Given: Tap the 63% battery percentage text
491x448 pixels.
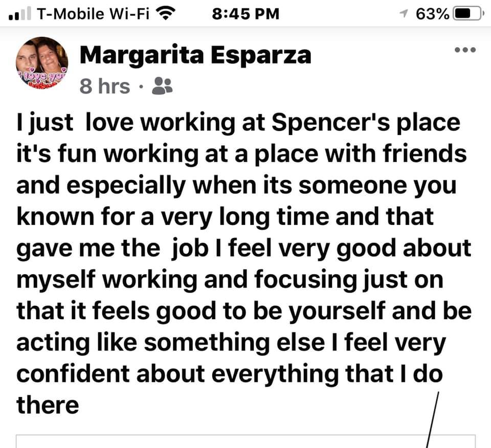Looking at the screenshot, I should 433,14.
